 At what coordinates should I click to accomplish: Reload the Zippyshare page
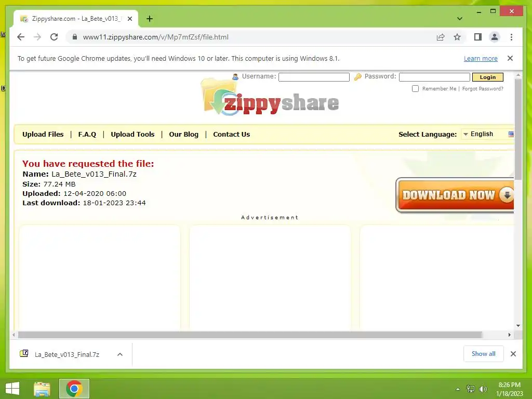54,37
